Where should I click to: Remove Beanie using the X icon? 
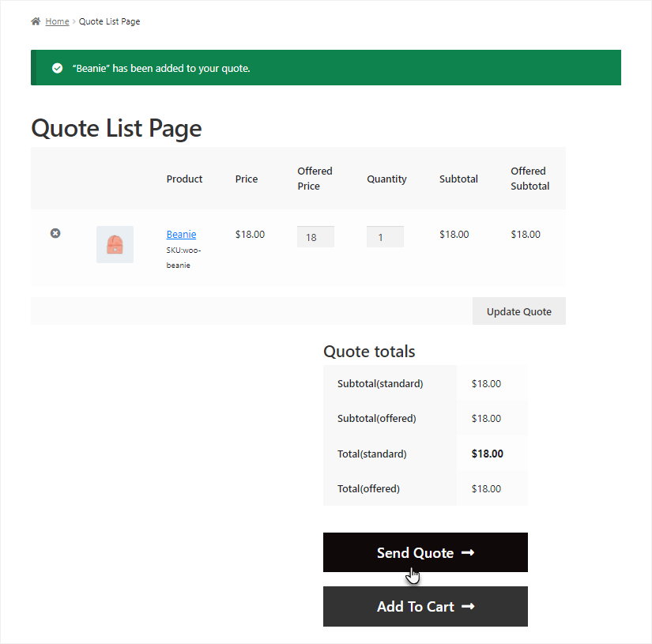[x=55, y=233]
